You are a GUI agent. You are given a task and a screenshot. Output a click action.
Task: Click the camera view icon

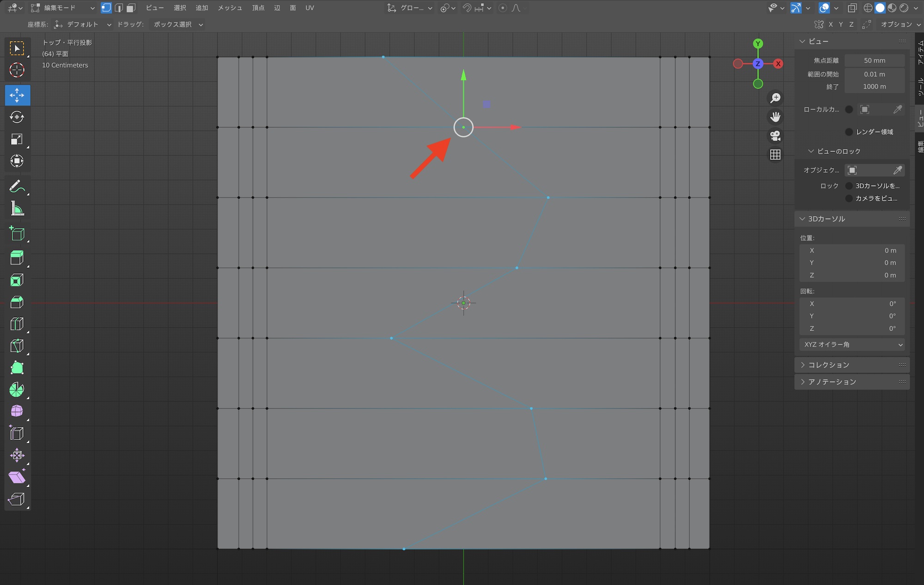tap(775, 136)
